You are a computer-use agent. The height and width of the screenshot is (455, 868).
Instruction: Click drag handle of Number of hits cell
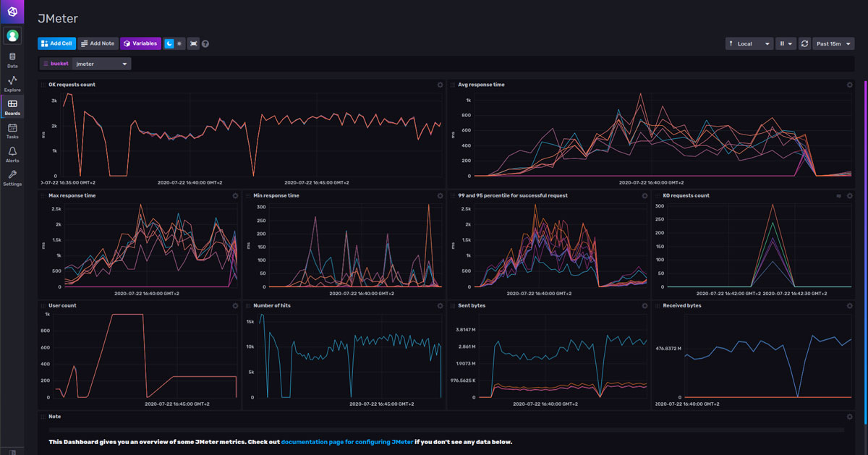click(248, 305)
